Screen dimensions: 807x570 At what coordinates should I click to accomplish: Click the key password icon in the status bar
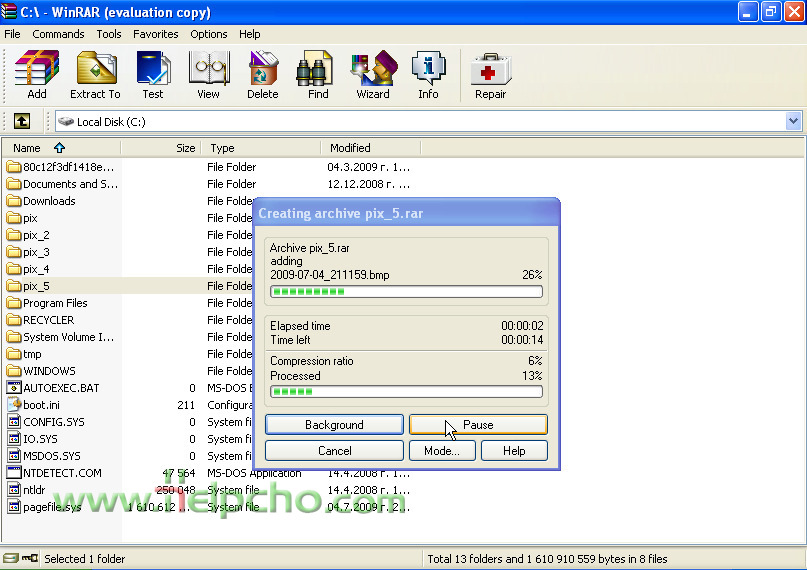(x=30, y=558)
